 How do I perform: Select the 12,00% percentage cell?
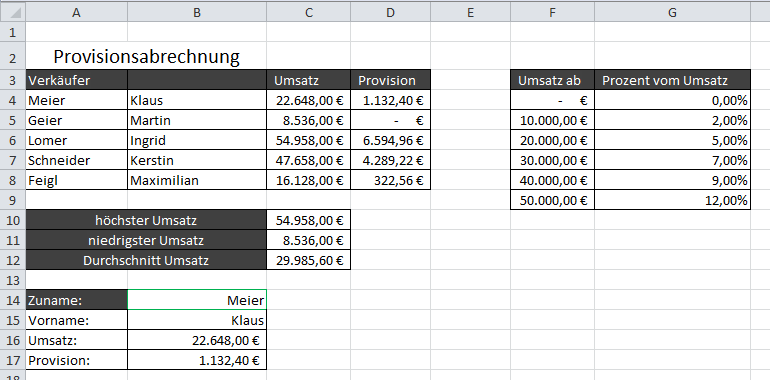(x=672, y=200)
